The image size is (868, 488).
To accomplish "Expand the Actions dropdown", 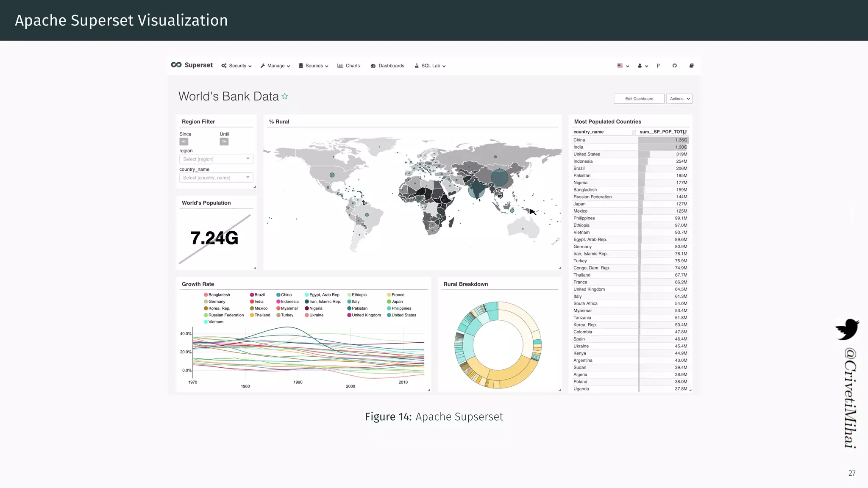I will [x=679, y=99].
